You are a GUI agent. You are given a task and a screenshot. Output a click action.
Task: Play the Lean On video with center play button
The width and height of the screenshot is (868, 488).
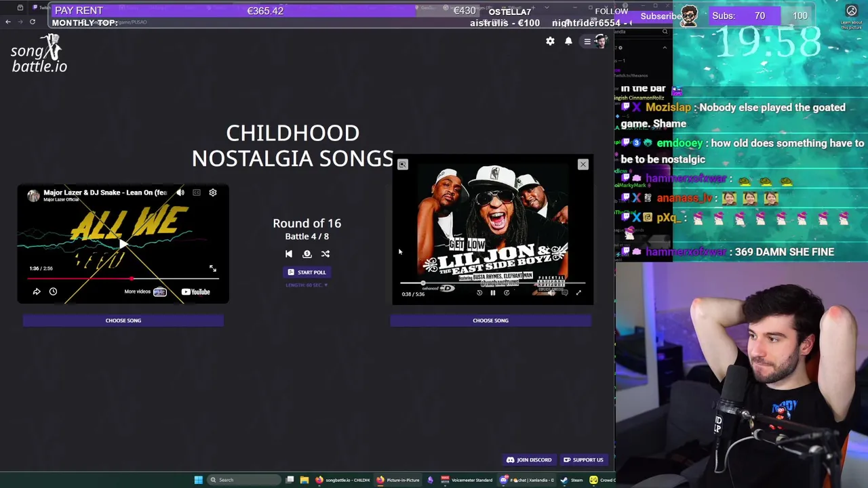pyautogui.click(x=123, y=244)
